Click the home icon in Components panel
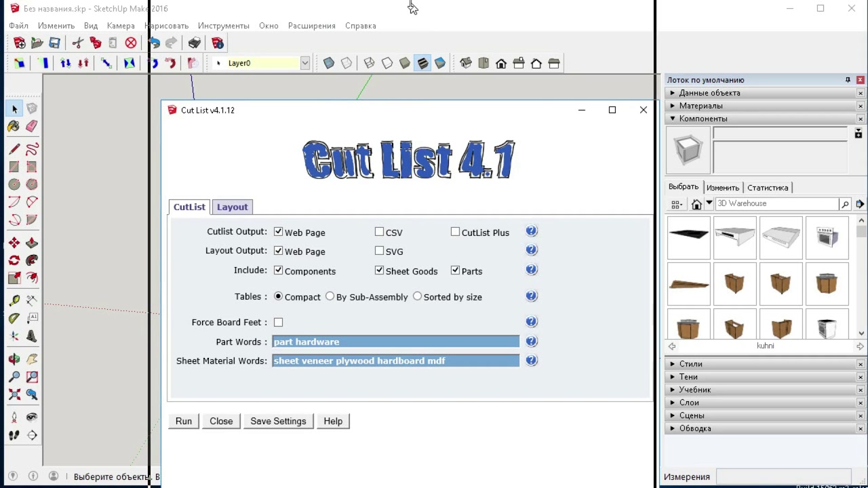Viewport: 868px width, 488px height. [x=696, y=204]
